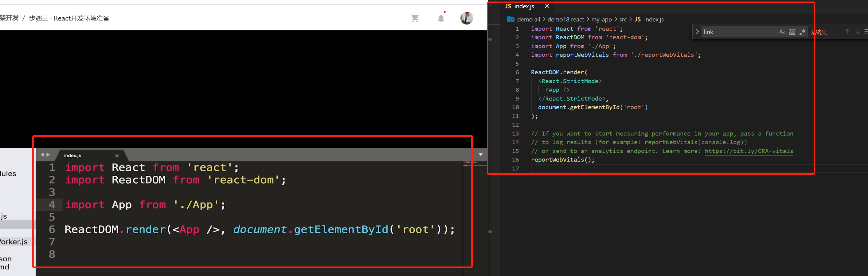
Task: Click Sublime line number 8
Action: [x=52, y=254]
